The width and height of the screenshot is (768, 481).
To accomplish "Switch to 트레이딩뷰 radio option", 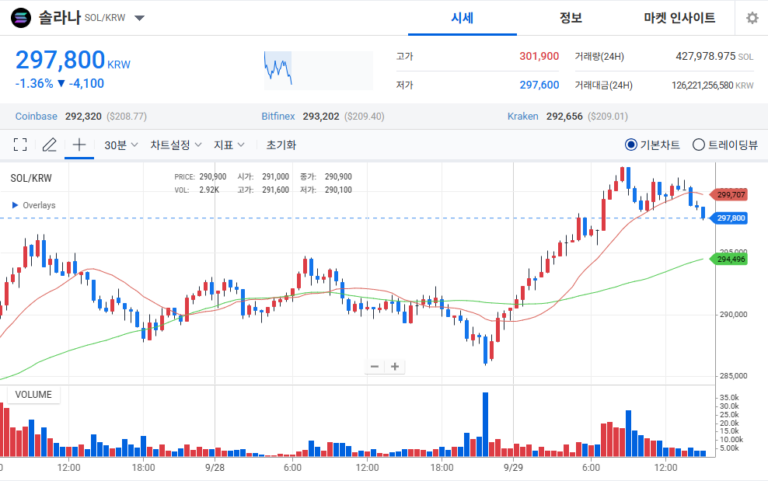I will [x=725, y=144].
